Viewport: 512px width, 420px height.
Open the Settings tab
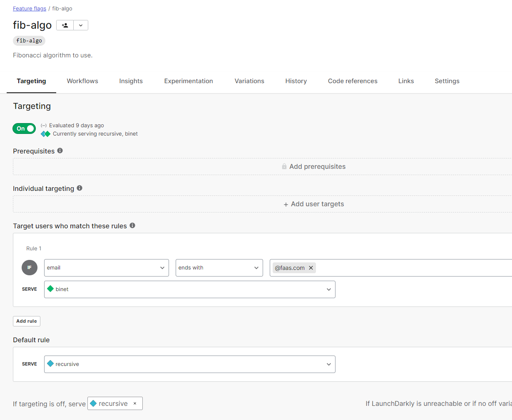point(447,81)
